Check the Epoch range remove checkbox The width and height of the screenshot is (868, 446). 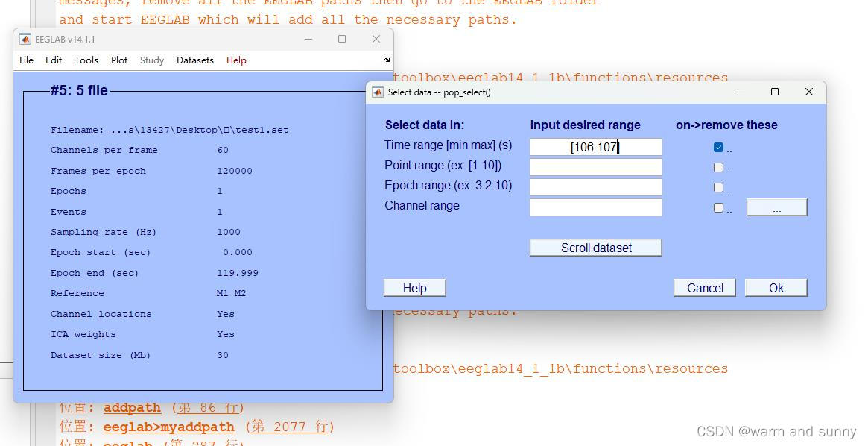718,187
